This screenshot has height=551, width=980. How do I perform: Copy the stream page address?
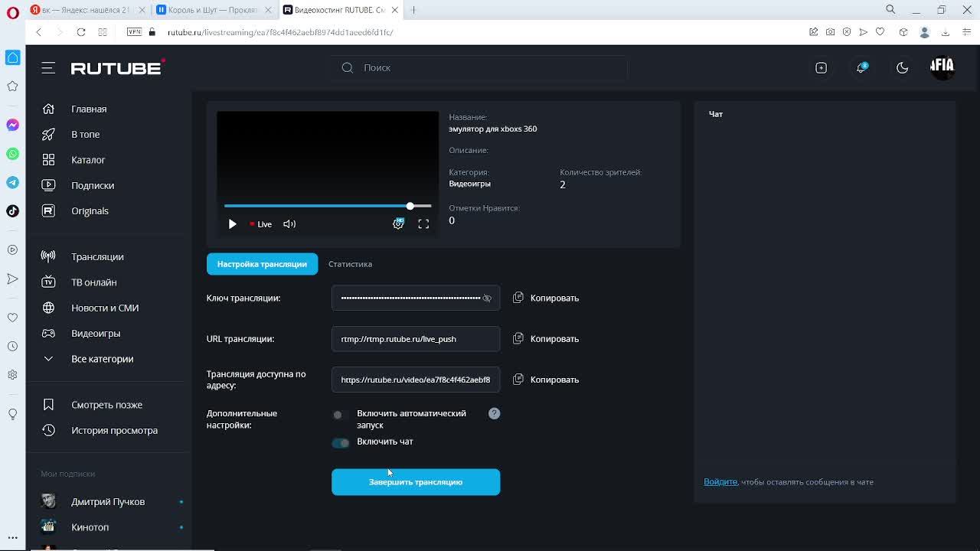click(x=546, y=380)
